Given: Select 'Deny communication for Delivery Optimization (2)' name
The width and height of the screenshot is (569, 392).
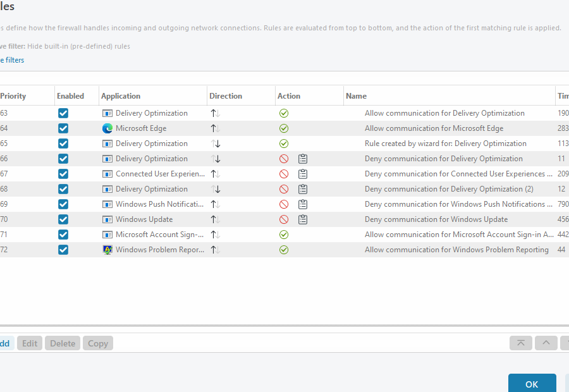Looking at the screenshot, I should click(x=450, y=189).
